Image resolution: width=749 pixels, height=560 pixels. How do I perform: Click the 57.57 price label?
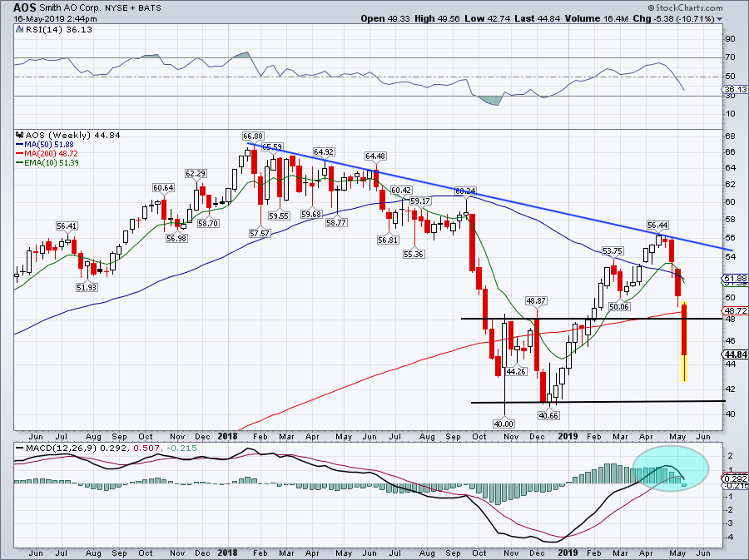pos(260,233)
